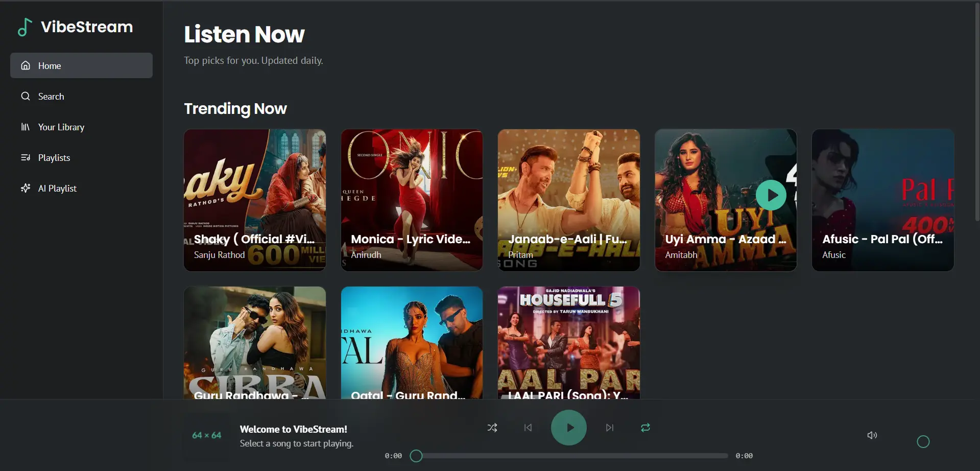Select the Search icon in the sidebar
The height and width of the screenshot is (471, 980).
click(x=26, y=96)
